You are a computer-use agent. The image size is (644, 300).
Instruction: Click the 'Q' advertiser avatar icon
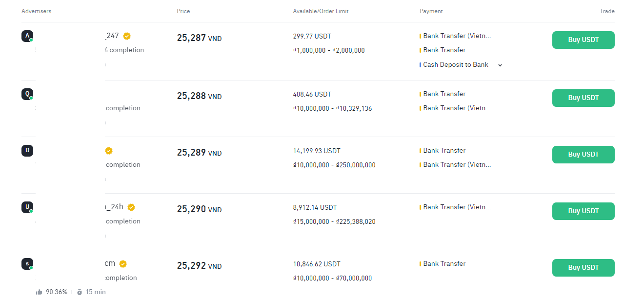27,94
